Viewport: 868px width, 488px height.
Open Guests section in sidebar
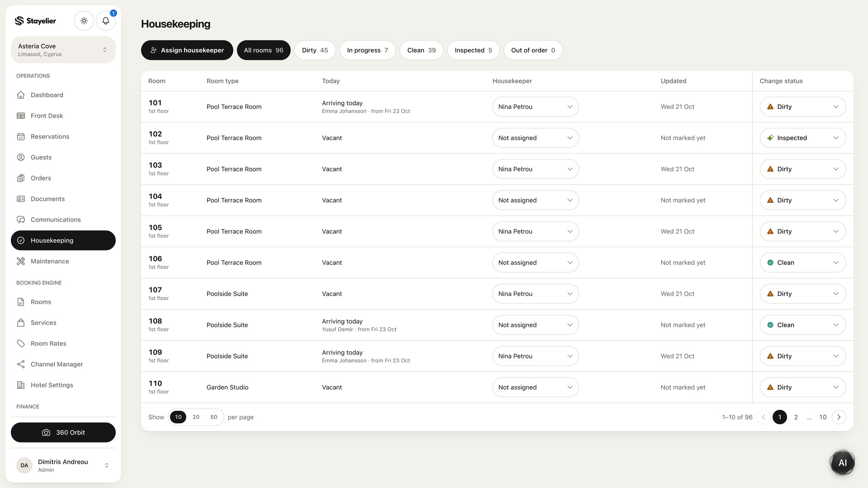[x=63, y=157]
